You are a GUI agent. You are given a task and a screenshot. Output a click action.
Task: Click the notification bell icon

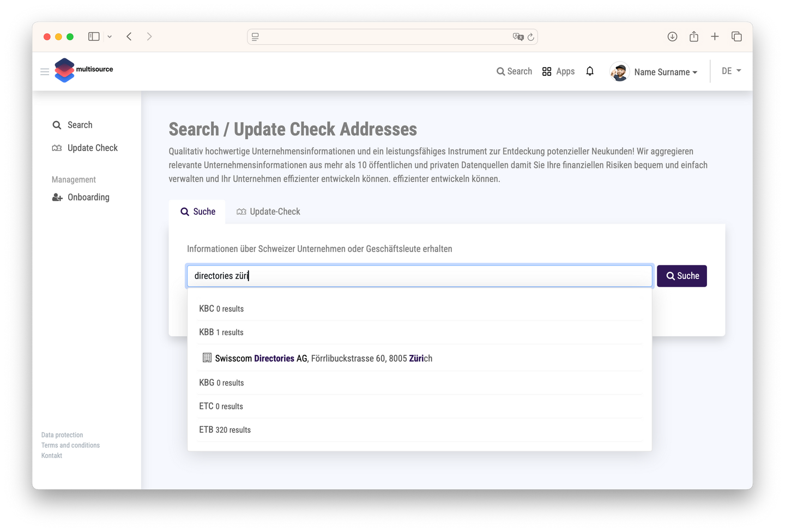[589, 71]
